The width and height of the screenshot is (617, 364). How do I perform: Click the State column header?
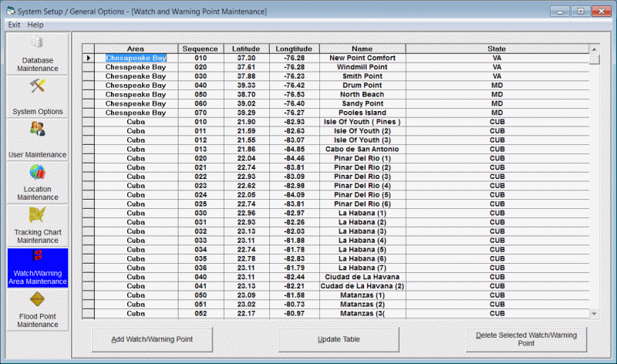[497, 49]
